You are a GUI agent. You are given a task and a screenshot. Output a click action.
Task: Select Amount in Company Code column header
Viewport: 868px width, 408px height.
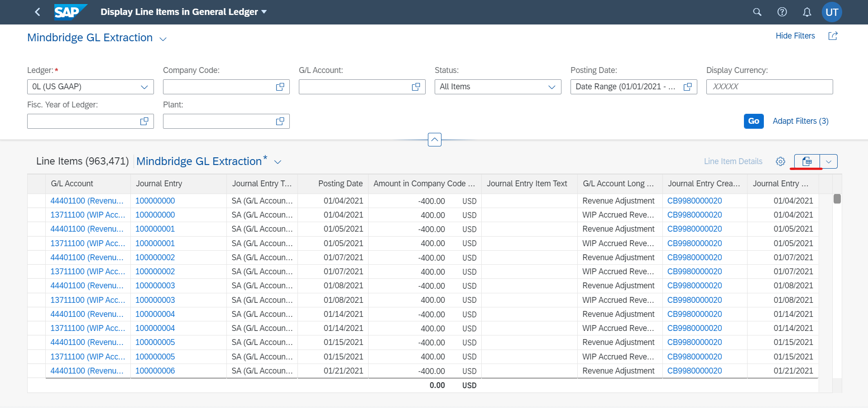coord(425,184)
